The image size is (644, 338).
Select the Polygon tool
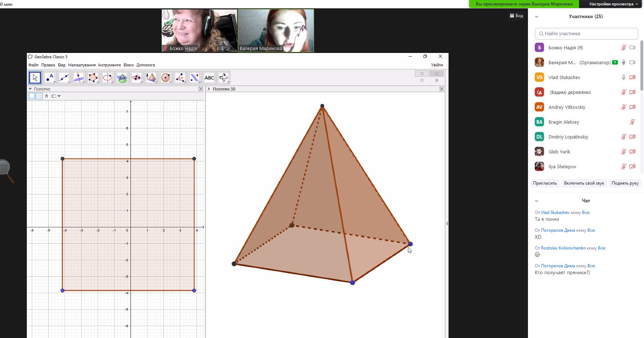[x=93, y=78]
